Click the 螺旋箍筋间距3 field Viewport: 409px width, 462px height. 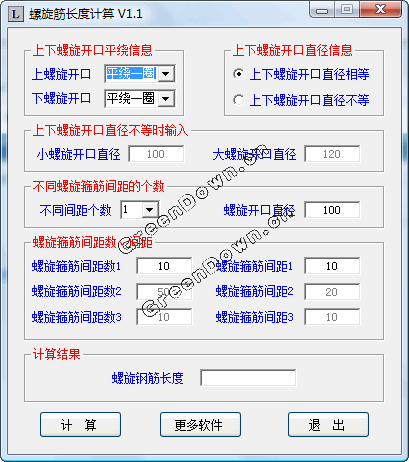pyautogui.click(x=332, y=317)
